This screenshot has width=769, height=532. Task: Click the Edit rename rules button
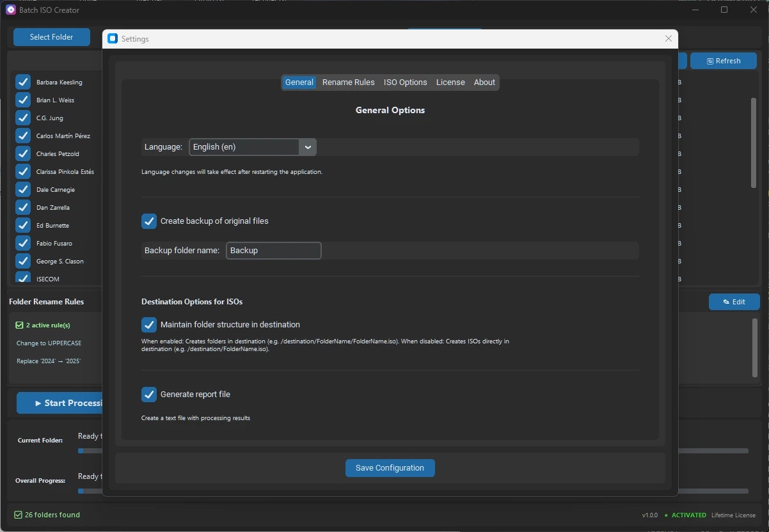click(x=734, y=302)
